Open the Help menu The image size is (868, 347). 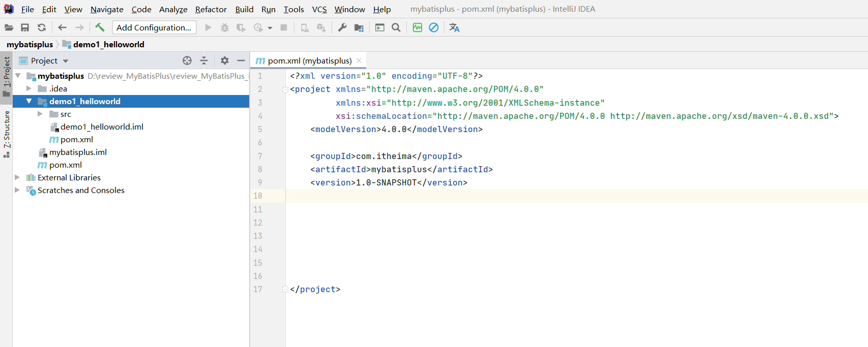pyautogui.click(x=382, y=9)
